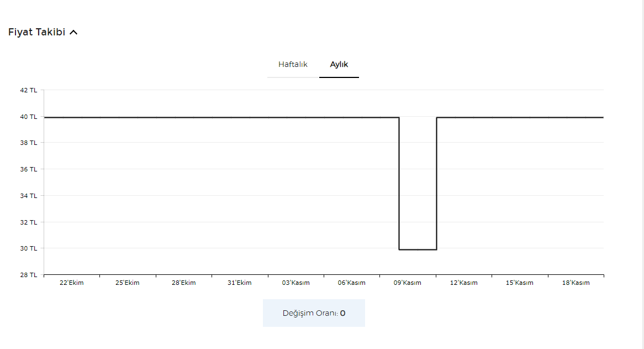Click the Fiyat Takibi heading
The image size is (644, 349).
click(36, 32)
